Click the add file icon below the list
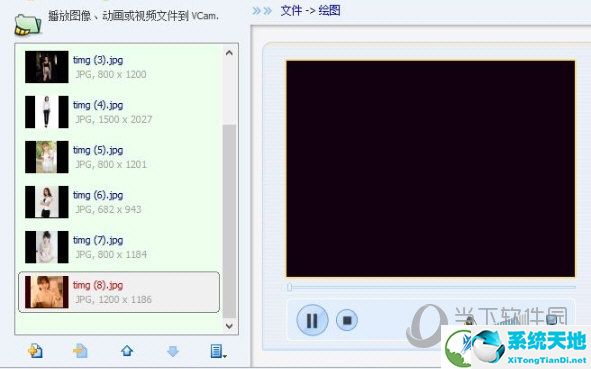The height and width of the screenshot is (369, 591). tap(35, 351)
